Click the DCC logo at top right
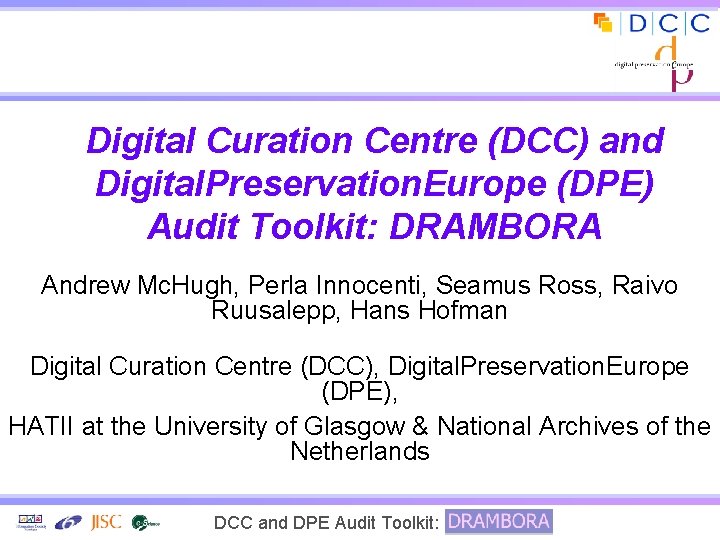The image size is (720, 540). [651, 23]
